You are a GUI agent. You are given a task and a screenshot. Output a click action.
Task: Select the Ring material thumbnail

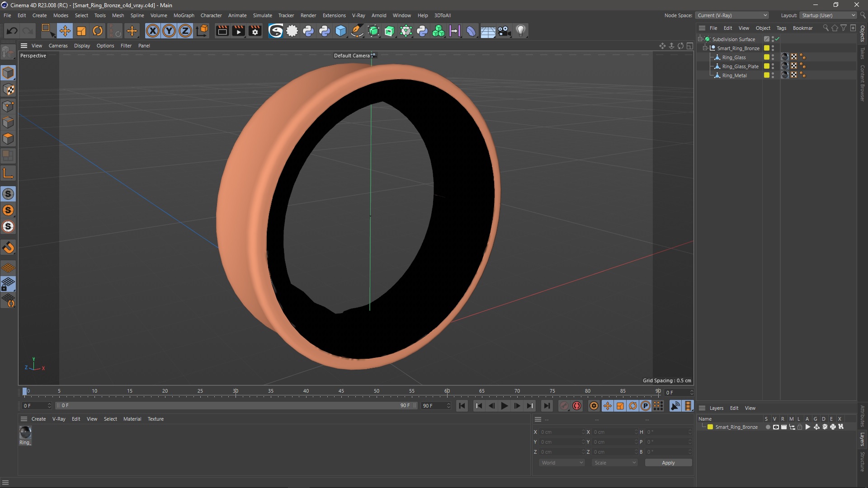25,432
